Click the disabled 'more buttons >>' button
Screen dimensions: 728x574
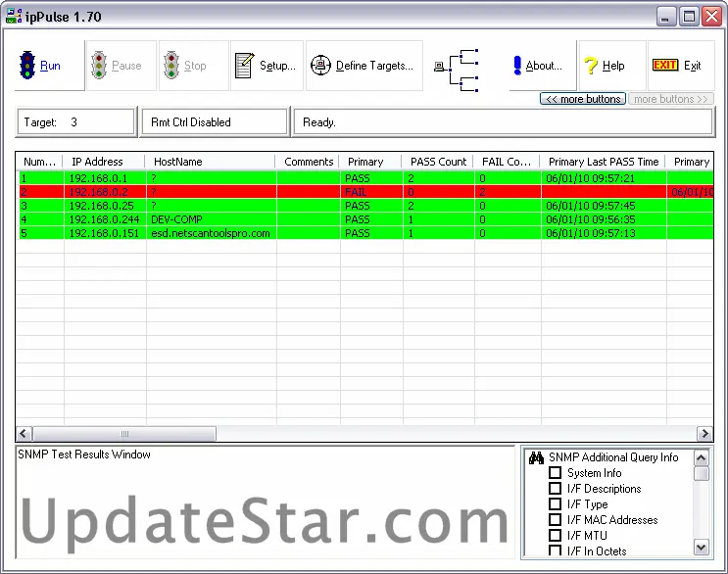[670, 99]
